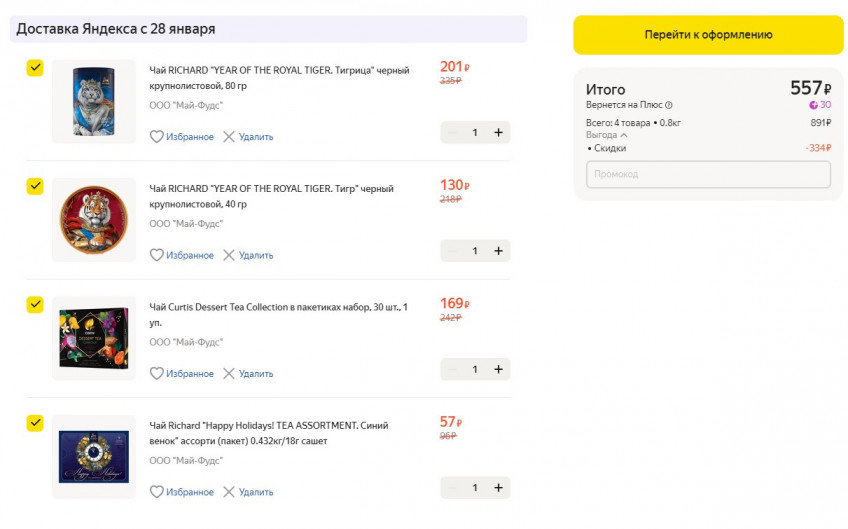
Task: Click heart icon for Тигрица tea favorites
Action: tap(157, 137)
